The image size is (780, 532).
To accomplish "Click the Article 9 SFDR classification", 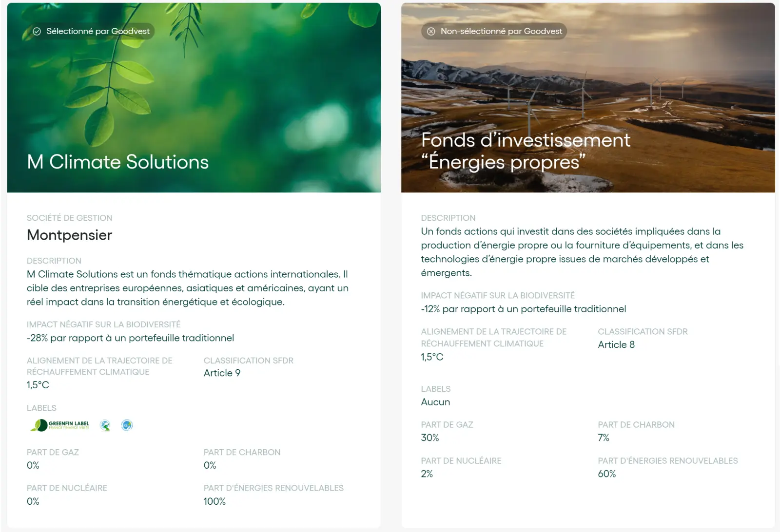I will click(222, 373).
